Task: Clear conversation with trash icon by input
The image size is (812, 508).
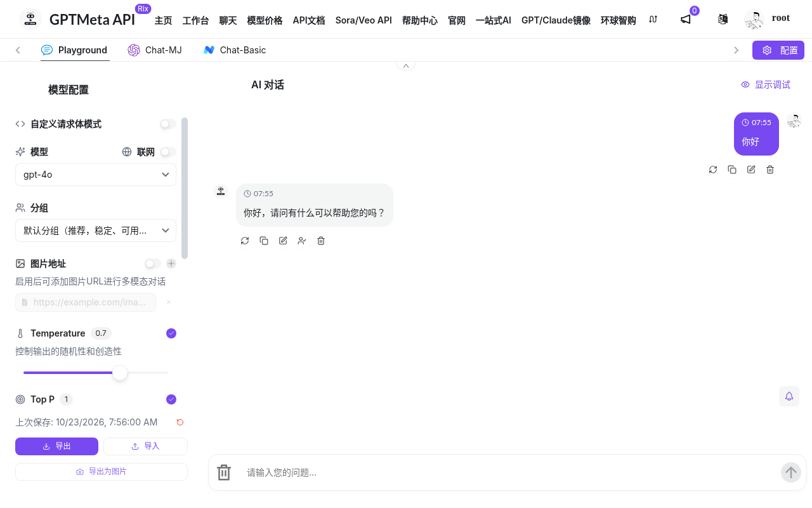Action: coord(224,472)
